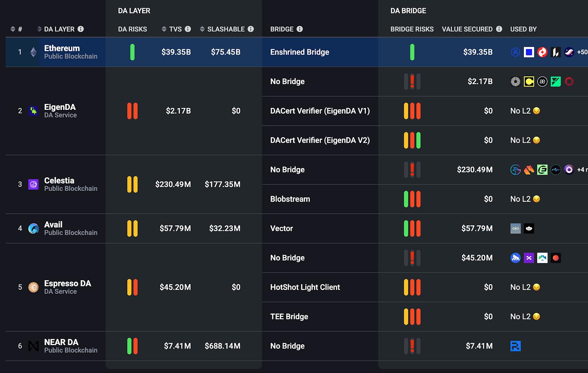Sort by SLASHABLE amount arrows
Image resolution: width=588 pixels, height=373 pixels.
(202, 29)
